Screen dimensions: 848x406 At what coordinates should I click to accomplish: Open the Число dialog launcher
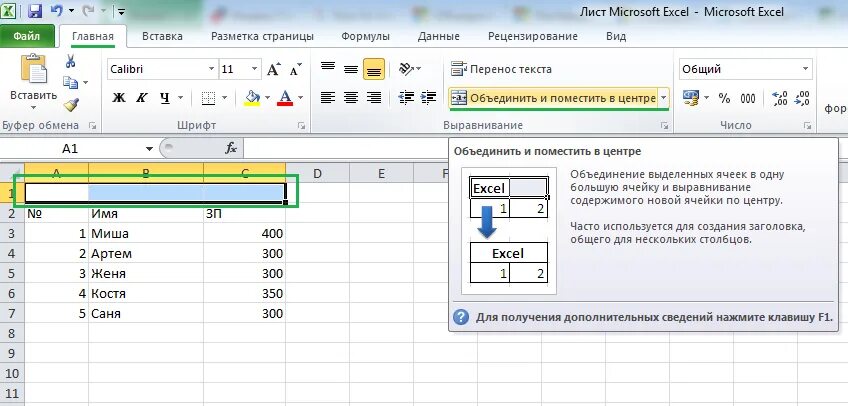pyautogui.click(x=807, y=126)
